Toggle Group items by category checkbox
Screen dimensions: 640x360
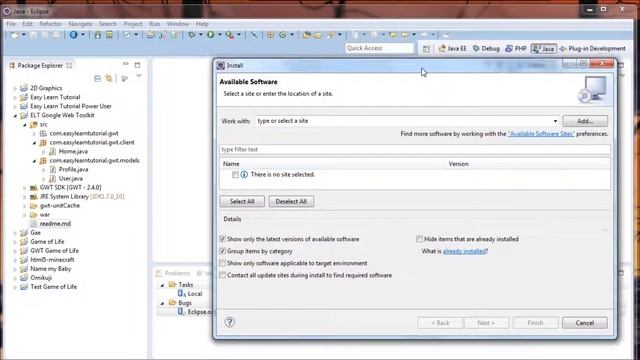[222, 251]
